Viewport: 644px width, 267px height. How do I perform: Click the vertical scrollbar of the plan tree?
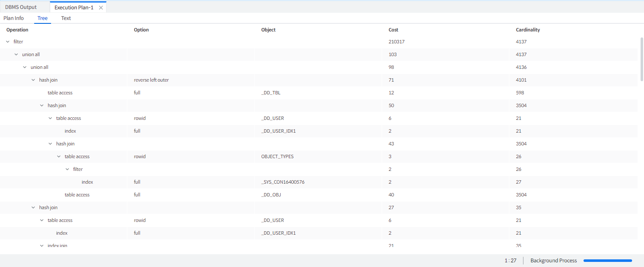click(642, 59)
